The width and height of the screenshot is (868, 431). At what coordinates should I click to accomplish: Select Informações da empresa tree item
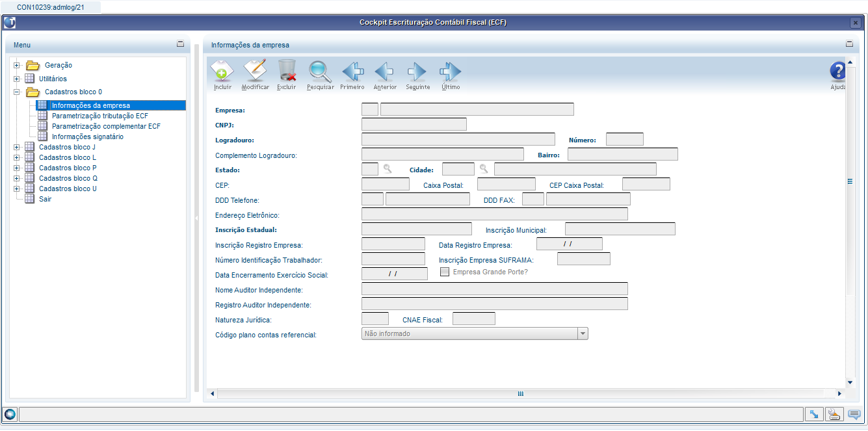click(x=91, y=105)
